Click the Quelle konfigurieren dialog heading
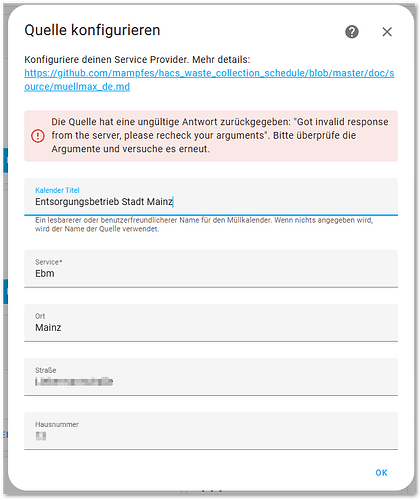Image resolution: width=420 pixels, height=500 pixels. click(x=92, y=30)
